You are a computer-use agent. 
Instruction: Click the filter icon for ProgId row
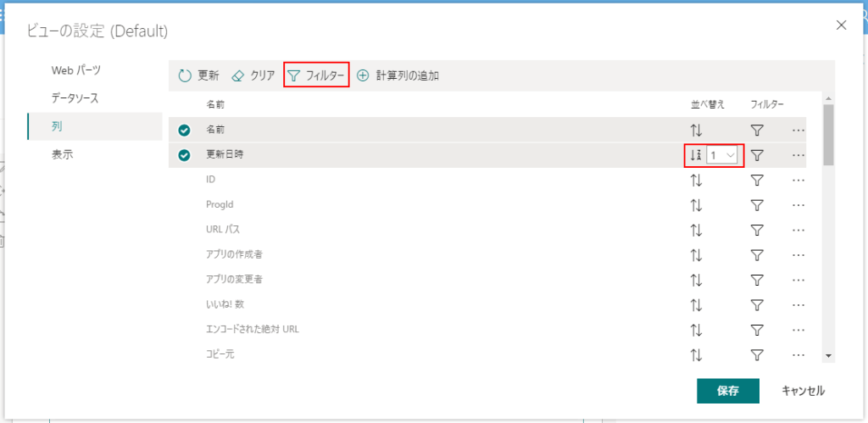pyautogui.click(x=757, y=205)
